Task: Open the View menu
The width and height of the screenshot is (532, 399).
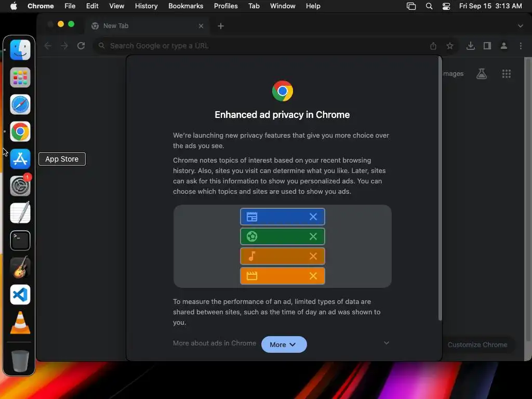Action: [116, 6]
